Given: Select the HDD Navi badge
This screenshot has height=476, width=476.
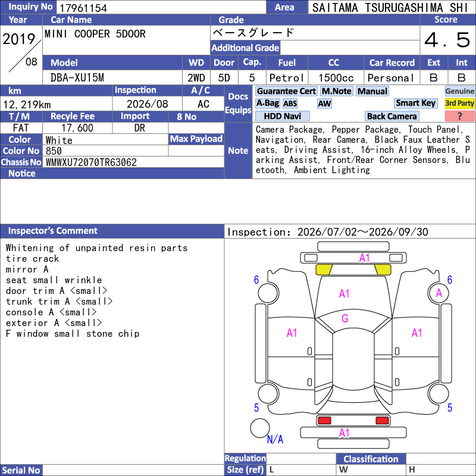Looking at the screenshot, I should coord(282,116).
